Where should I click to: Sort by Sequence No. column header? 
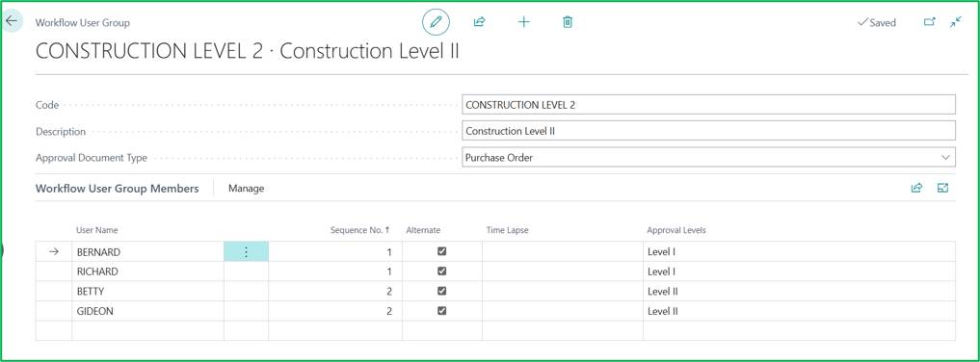click(360, 230)
